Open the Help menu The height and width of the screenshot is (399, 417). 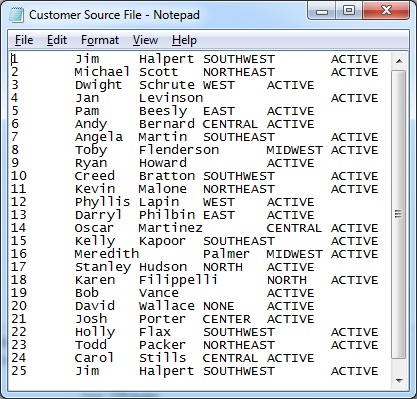click(184, 40)
